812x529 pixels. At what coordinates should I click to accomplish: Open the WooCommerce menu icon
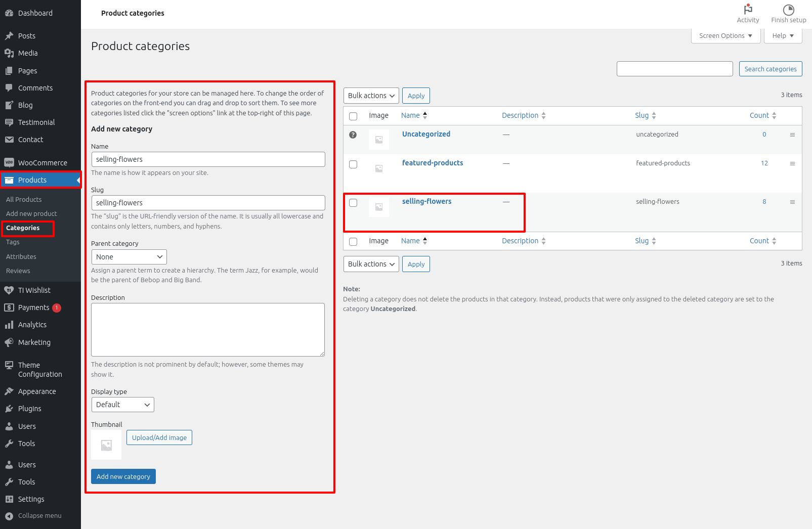click(9, 163)
